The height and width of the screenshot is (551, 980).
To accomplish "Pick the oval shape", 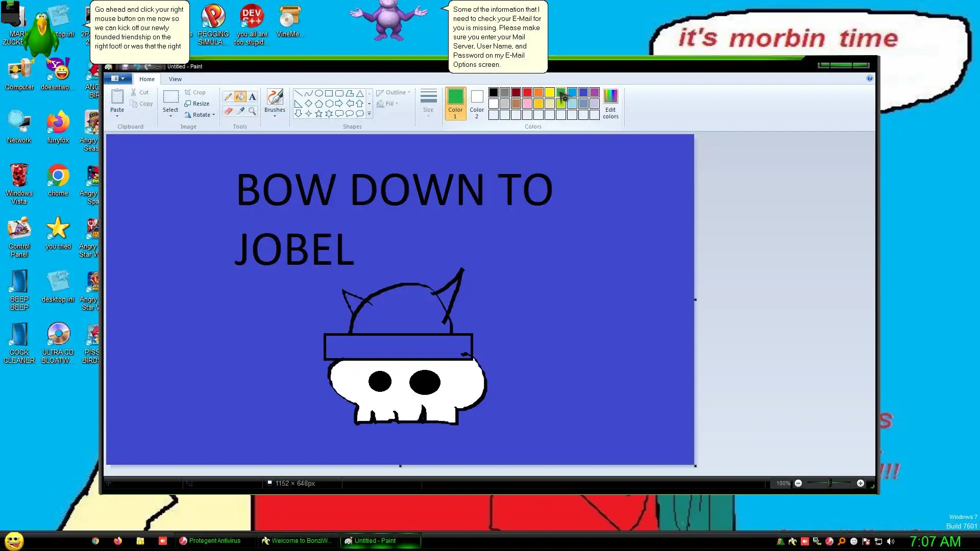I will (x=319, y=93).
